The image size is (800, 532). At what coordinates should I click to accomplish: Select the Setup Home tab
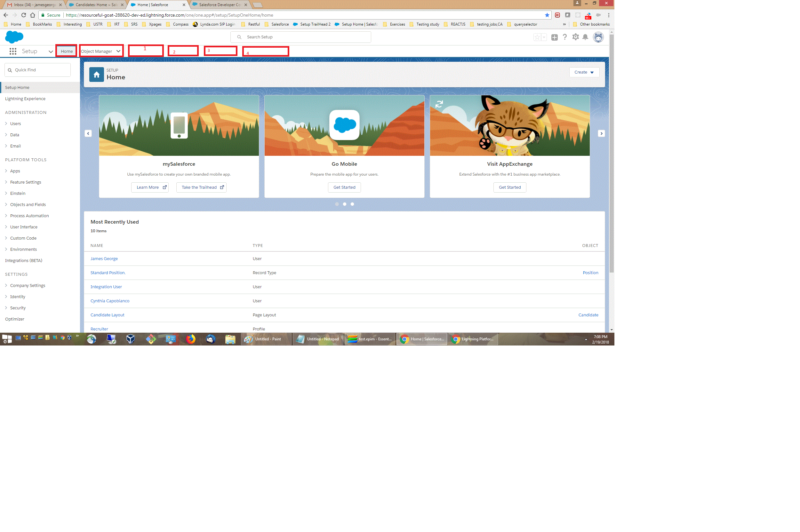tap(67, 51)
